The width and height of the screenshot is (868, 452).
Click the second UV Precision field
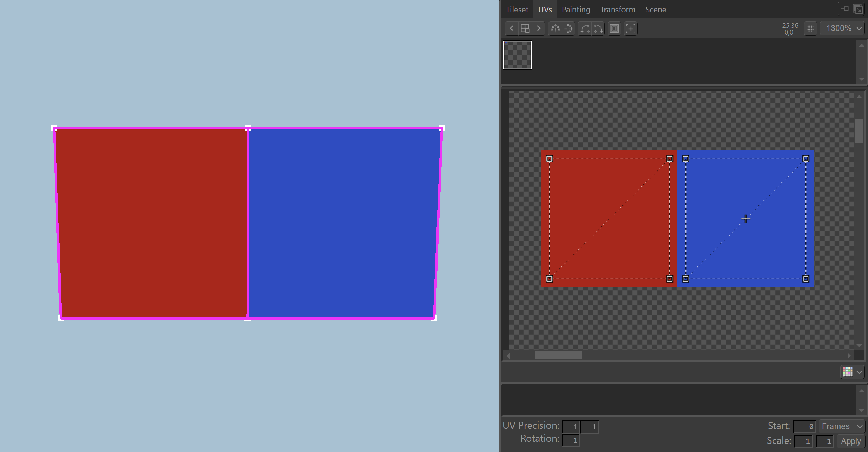tap(589, 427)
